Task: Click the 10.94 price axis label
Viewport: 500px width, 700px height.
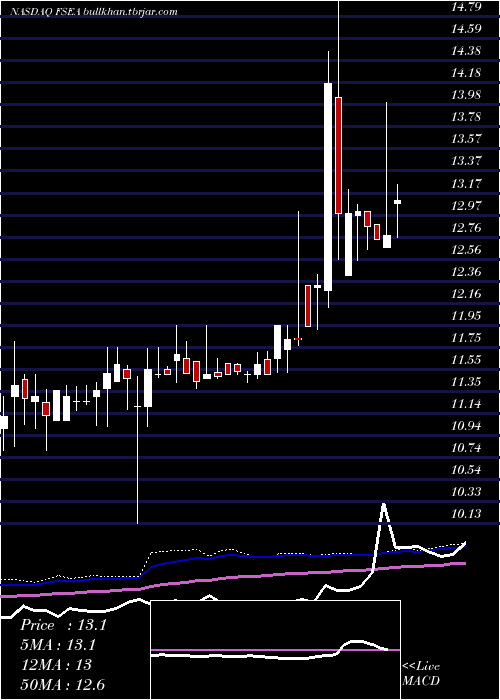Action: [466, 425]
